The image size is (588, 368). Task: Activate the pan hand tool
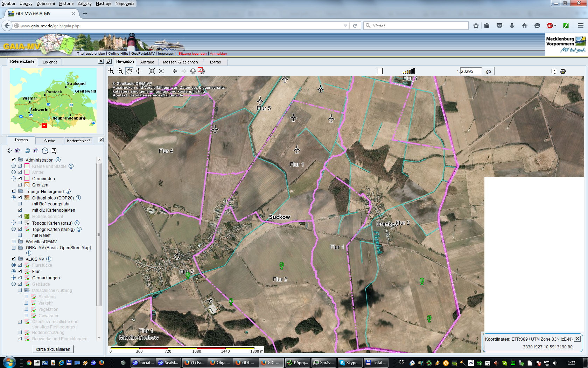click(129, 71)
